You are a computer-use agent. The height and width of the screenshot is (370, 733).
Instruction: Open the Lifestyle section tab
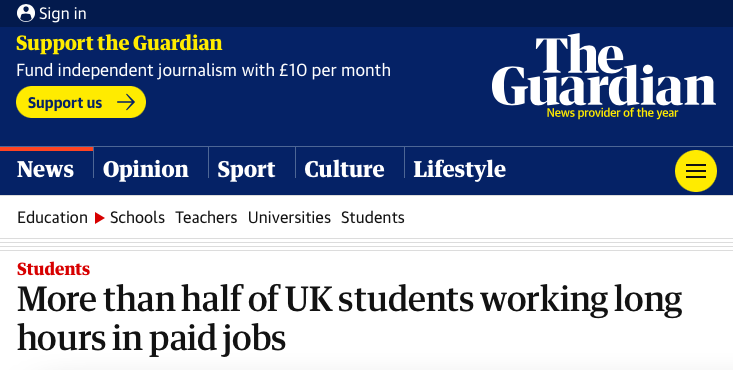(460, 169)
